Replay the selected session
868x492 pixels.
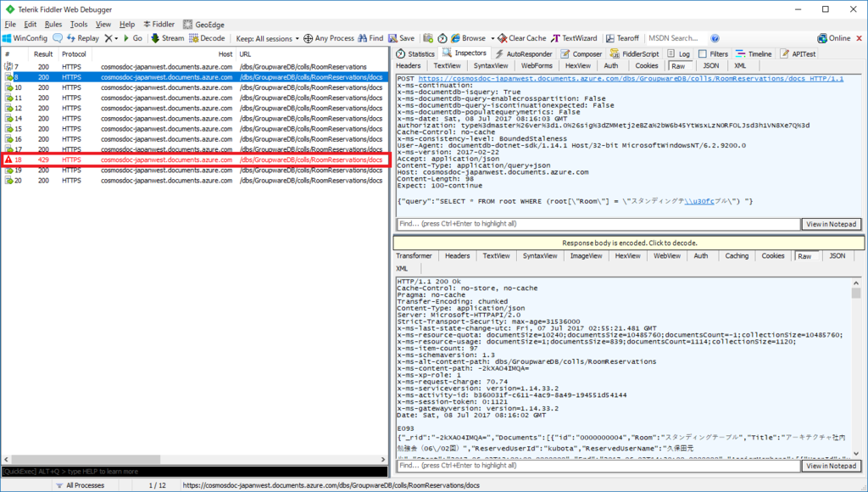(x=83, y=38)
